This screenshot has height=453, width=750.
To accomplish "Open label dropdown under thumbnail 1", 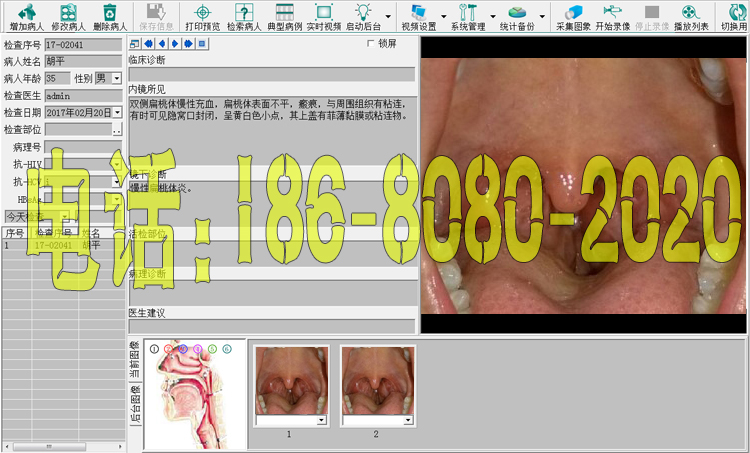I will click(x=321, y=420).
